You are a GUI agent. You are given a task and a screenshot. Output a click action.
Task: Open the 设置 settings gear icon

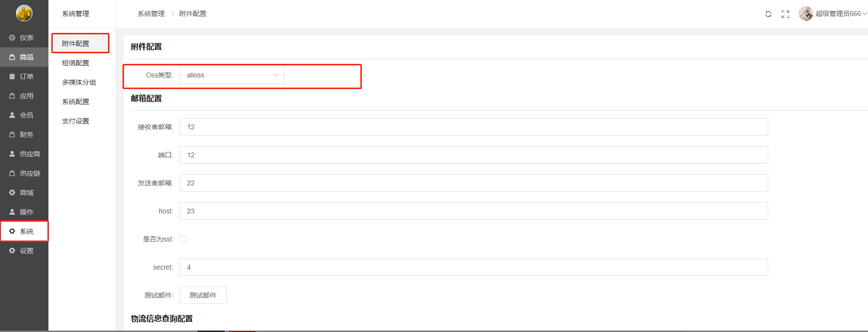[x=12, y=251]
